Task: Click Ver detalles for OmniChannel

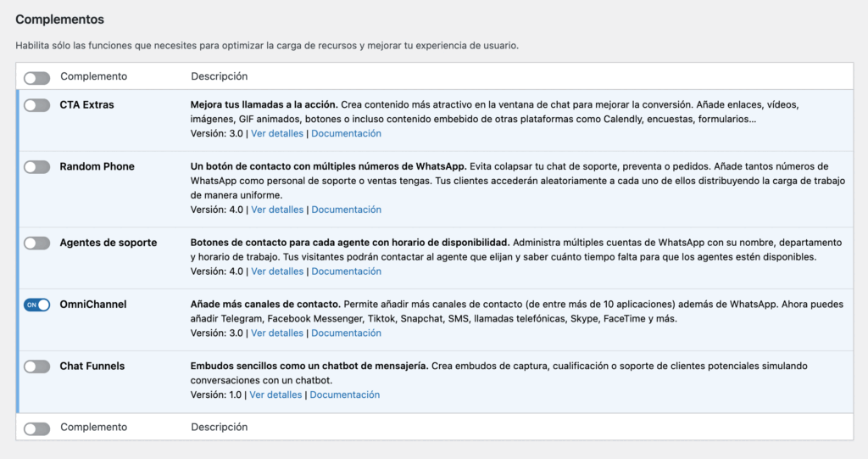Action: pos(277,333)
